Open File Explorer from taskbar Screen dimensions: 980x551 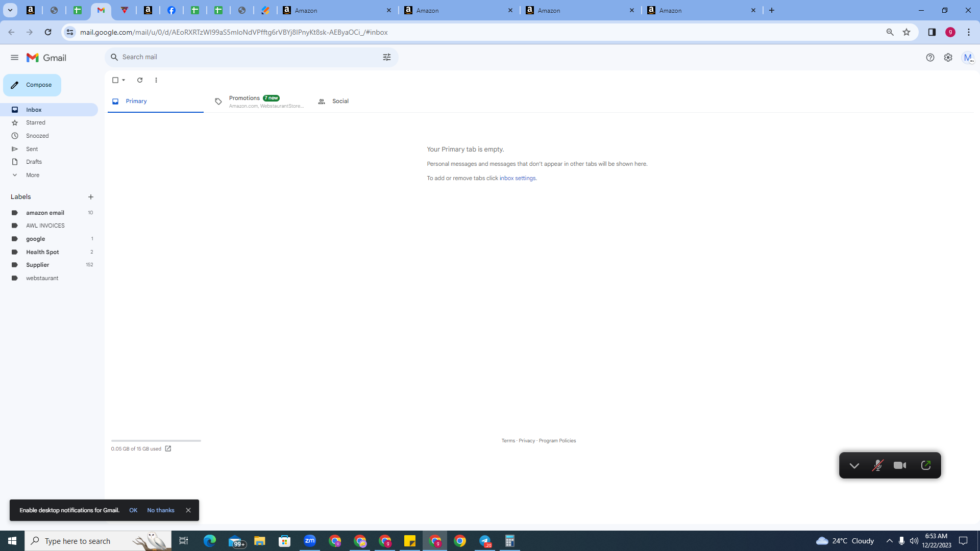pyautogui.click(x=260, y=541)
